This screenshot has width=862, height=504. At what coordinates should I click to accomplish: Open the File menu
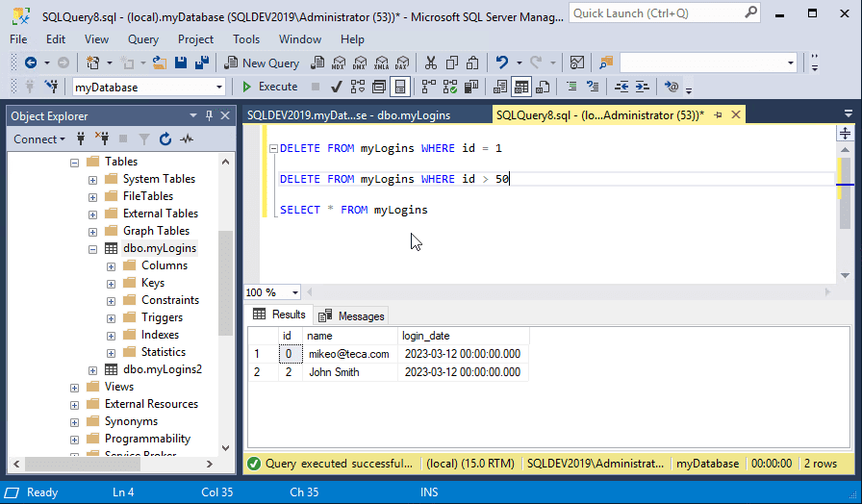pos(18,39)
